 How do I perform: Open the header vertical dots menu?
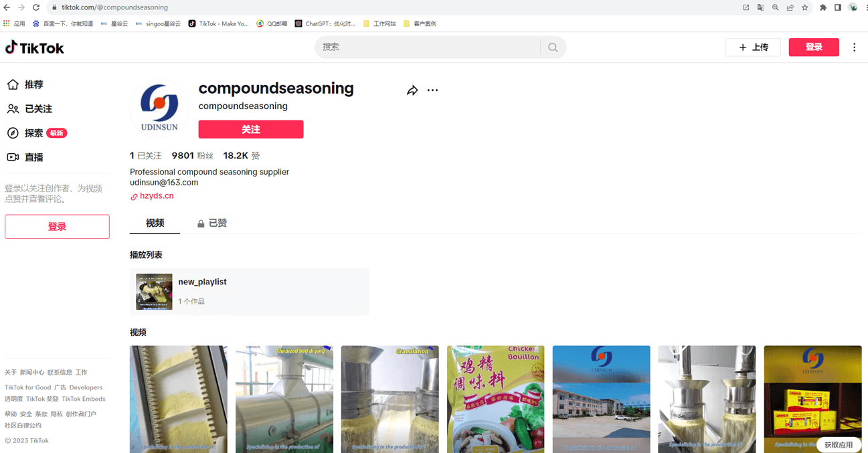[x=855, y=48]
